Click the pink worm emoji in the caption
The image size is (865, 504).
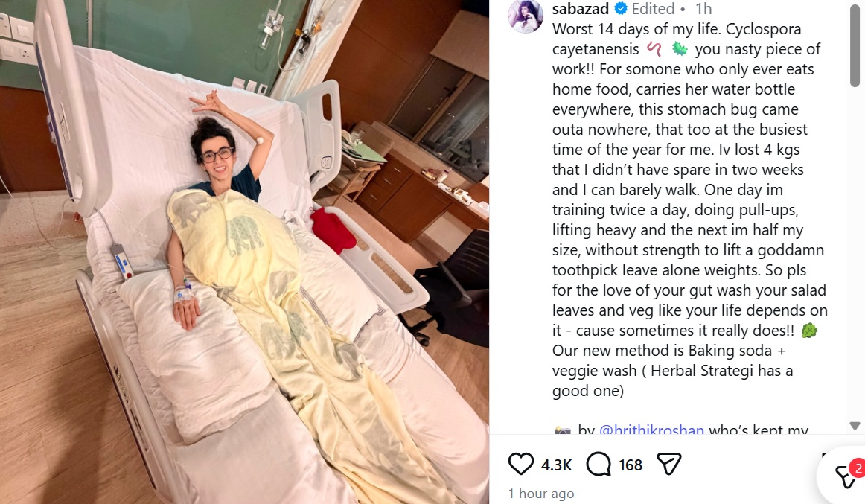coord(654,50)
